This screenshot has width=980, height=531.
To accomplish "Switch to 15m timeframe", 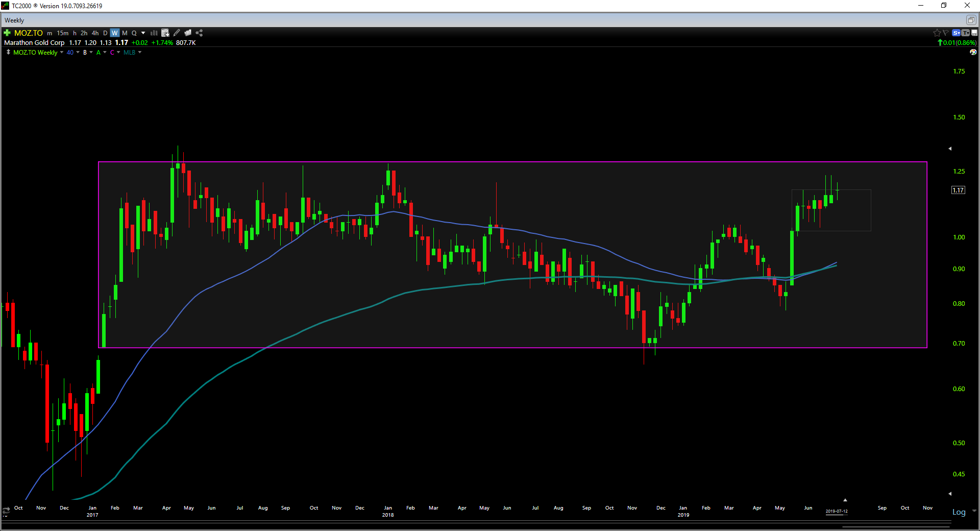I will coord(62,33).
